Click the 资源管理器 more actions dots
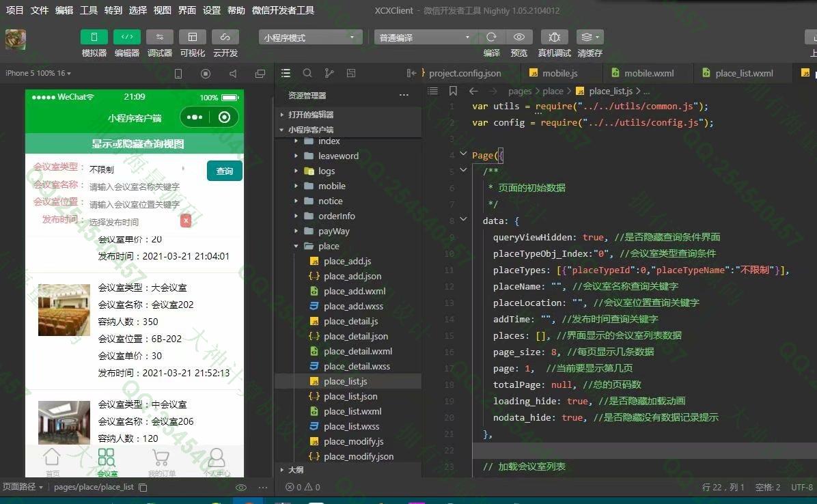 [404, 96]
